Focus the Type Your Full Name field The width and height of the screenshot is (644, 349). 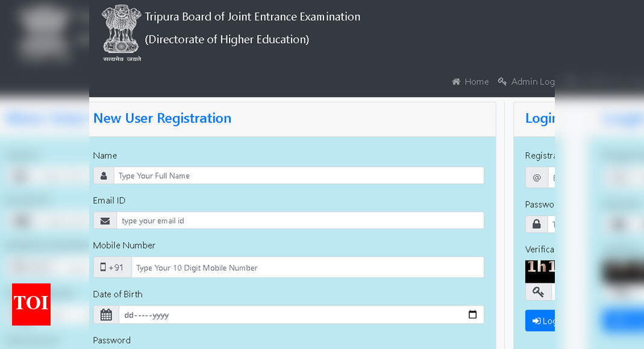pos(299,176)
